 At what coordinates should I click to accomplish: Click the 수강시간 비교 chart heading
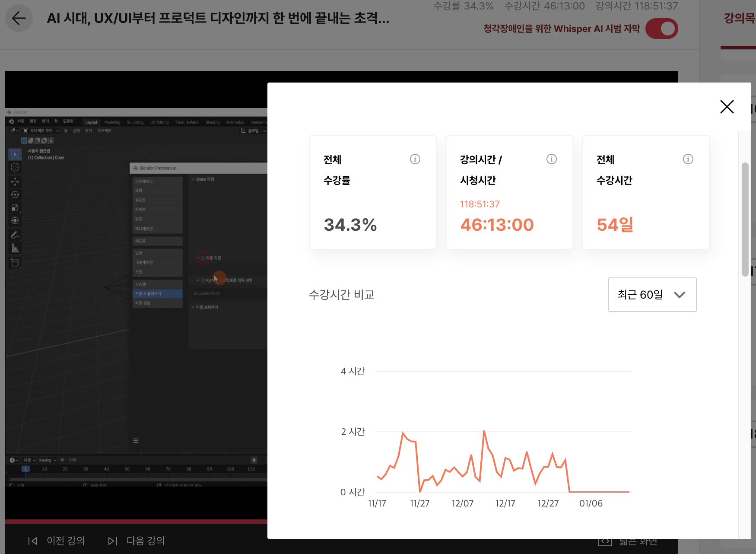click(x=341, y=295)
